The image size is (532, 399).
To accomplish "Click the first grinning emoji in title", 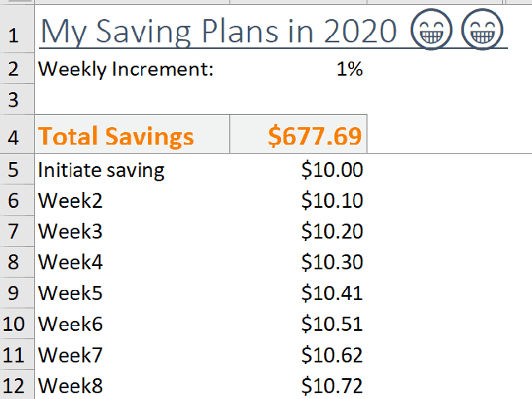I will tap(431, 32).
